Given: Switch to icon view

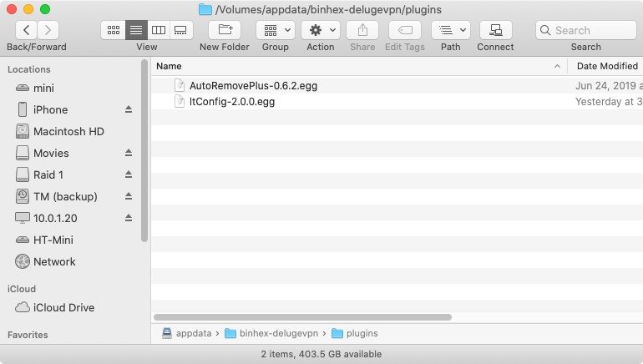Looking at the screenshot, I should (114, 30).
